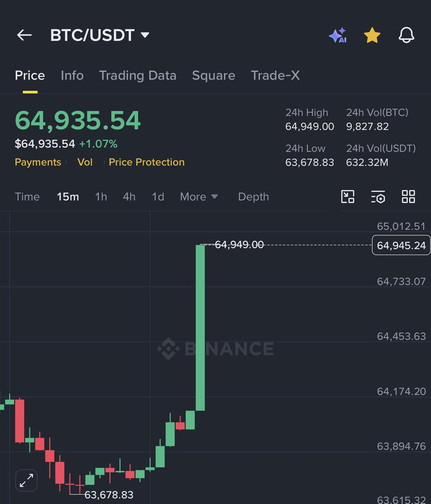Select the 1d chart interval
Viewport: 431px width, 504px height.
click(x=158, y=197)
